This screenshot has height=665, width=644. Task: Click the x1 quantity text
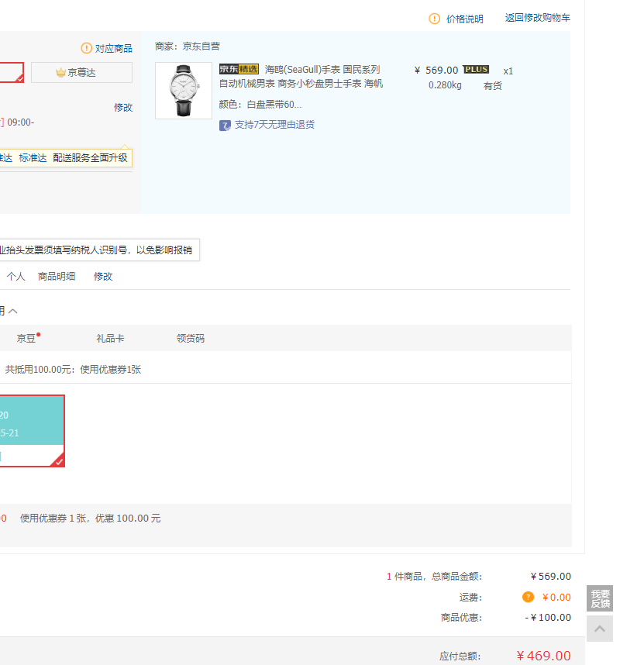tap(508, 71)
